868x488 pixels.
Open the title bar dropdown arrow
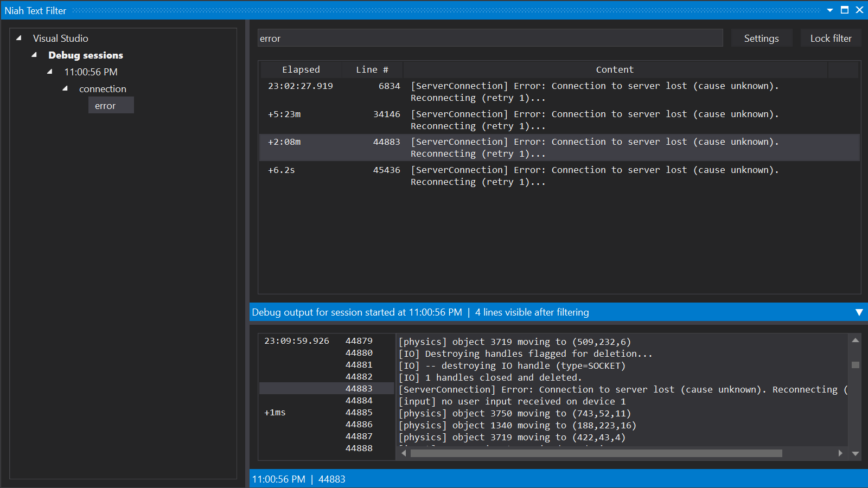pos(831,10)
